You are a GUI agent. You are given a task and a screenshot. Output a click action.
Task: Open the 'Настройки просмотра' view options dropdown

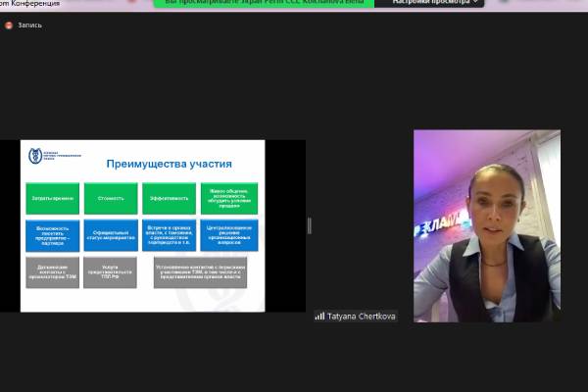pyautogui.click(x=429, y=3)
